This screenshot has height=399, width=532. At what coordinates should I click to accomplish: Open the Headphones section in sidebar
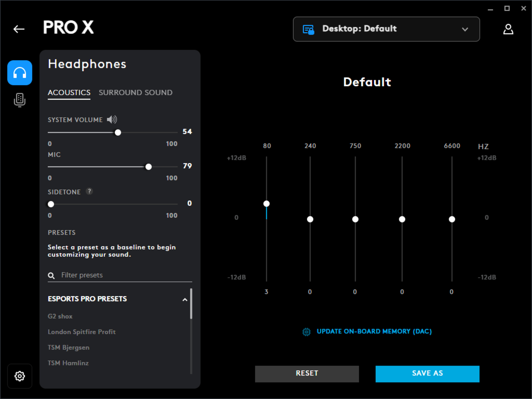pos(20,73)
